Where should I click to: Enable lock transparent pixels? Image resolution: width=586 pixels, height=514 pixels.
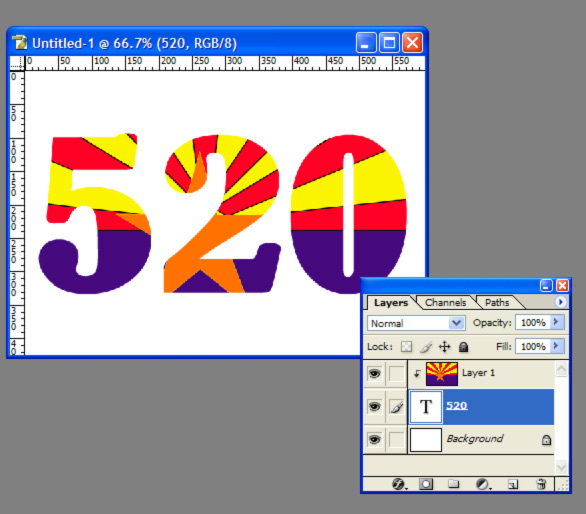point(406,347)
